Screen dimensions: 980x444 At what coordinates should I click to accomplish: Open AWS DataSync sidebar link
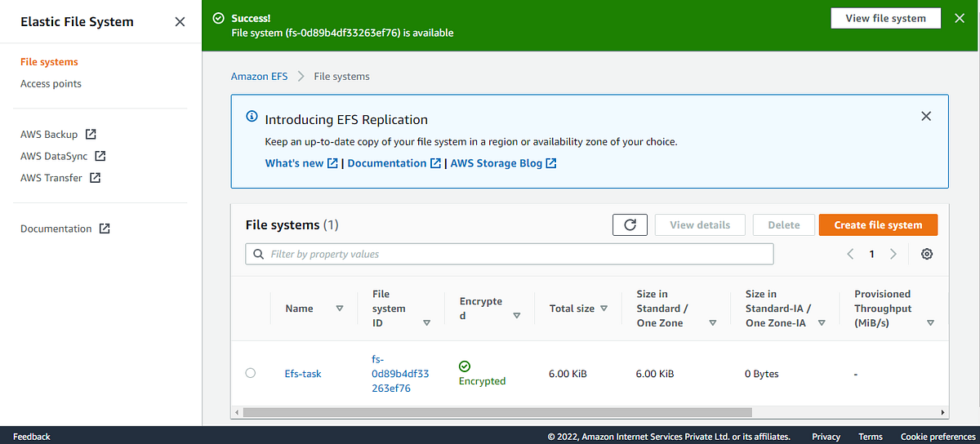coord(54,156)
